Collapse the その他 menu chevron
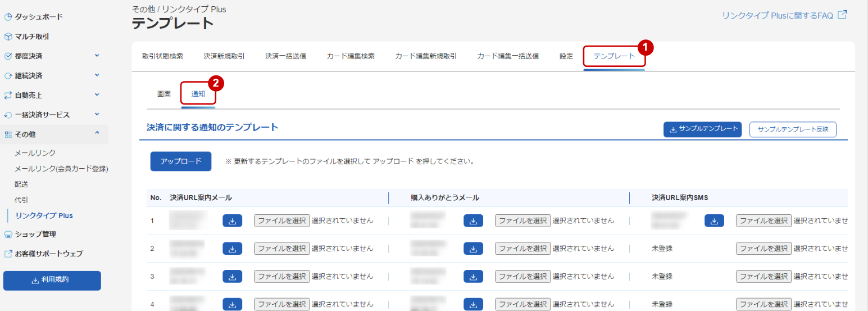The image size is (868, 311). click(97, 133)
